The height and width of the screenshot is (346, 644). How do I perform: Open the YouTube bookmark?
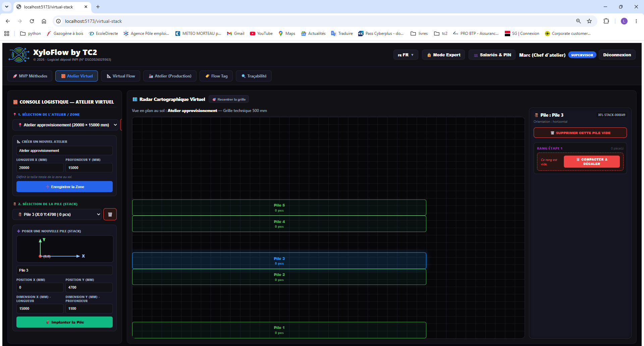click(x=261, y=34)
